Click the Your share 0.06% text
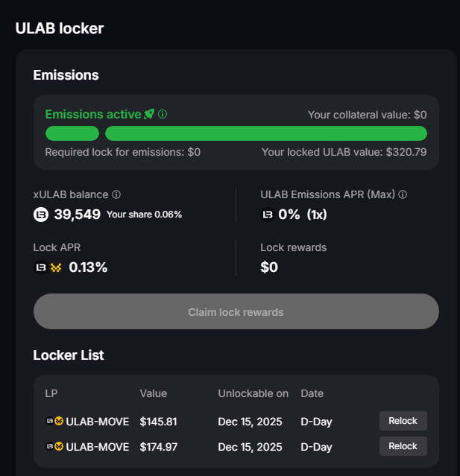 [144, 215]
